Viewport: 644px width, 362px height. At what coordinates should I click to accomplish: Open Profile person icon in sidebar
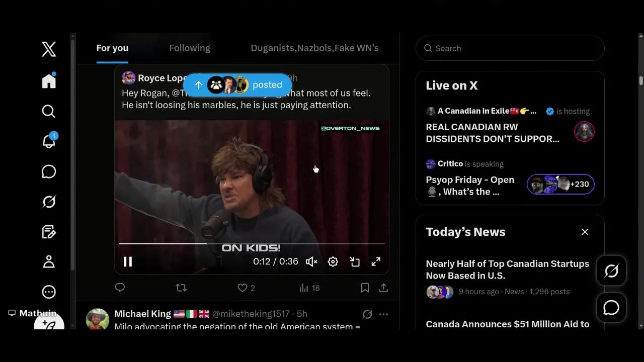[x=49, y=261]
